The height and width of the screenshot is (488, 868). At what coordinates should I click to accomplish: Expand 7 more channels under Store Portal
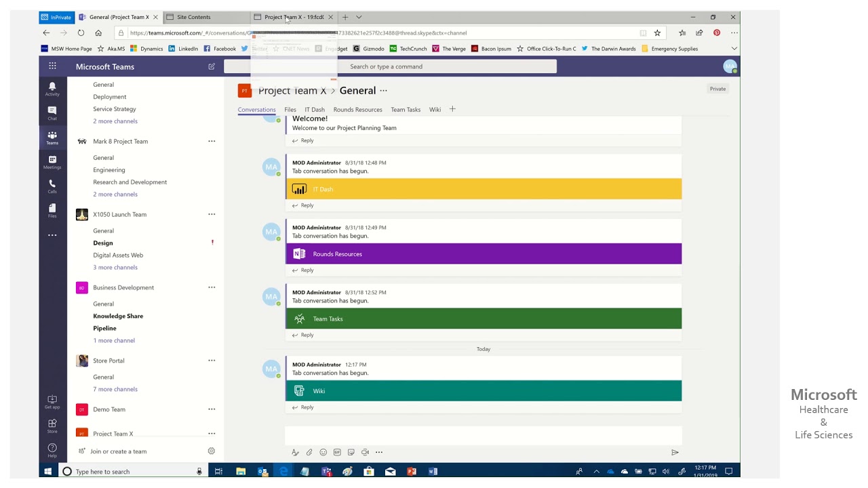tap(115, 389)
